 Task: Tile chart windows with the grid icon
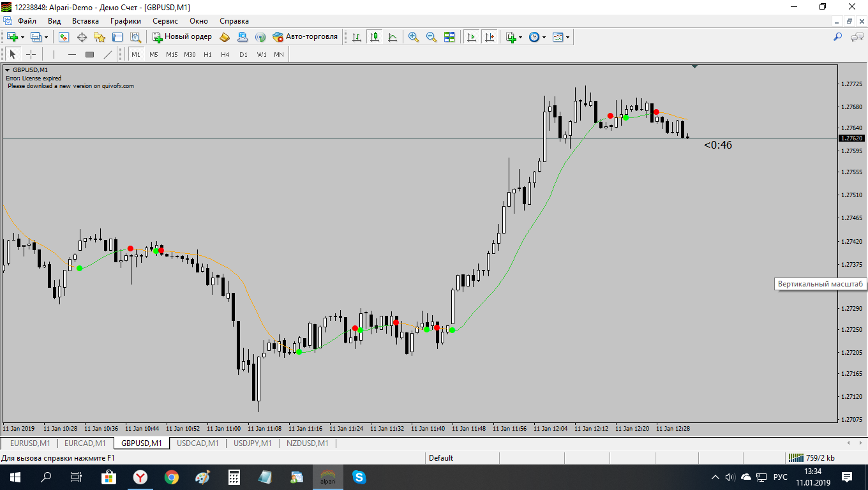pos(449,37)
